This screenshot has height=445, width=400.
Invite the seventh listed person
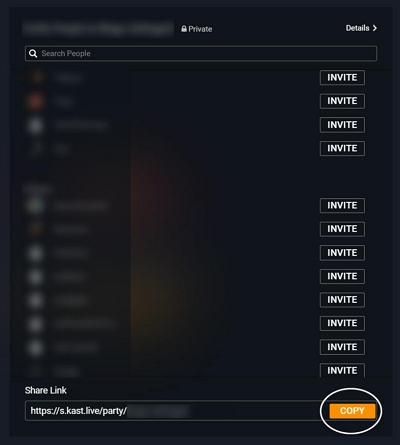click(342, 253)
